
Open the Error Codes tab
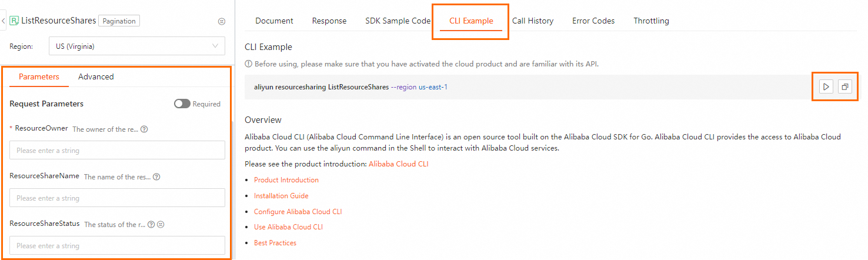coord(593,21)
